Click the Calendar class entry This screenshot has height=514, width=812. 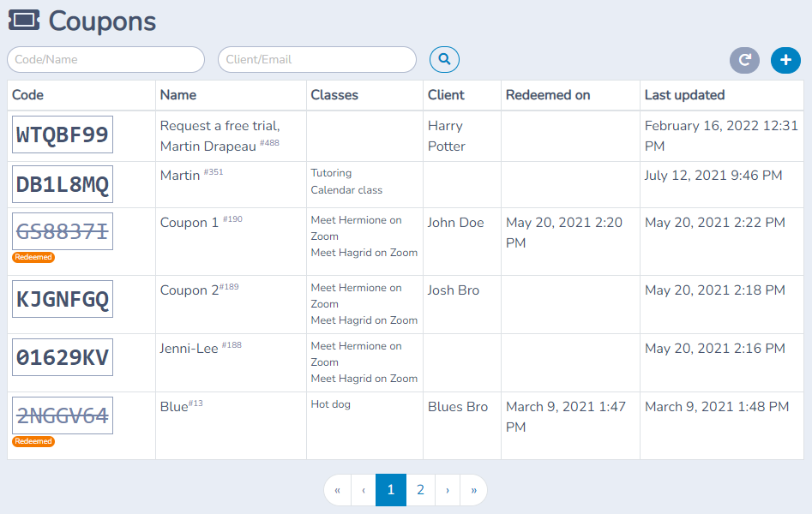(x=346, y=190)
